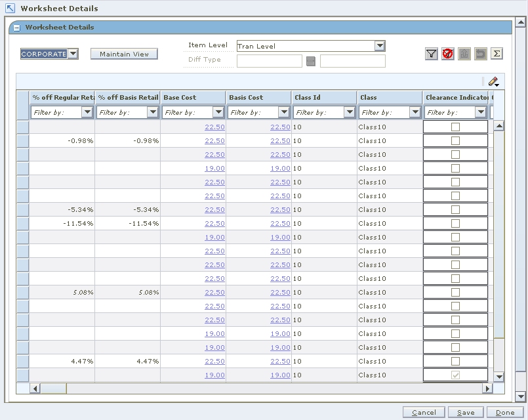Click the upload arrow icon beside clear filter
The image size is (528, 420).
(x=464, y=54)
